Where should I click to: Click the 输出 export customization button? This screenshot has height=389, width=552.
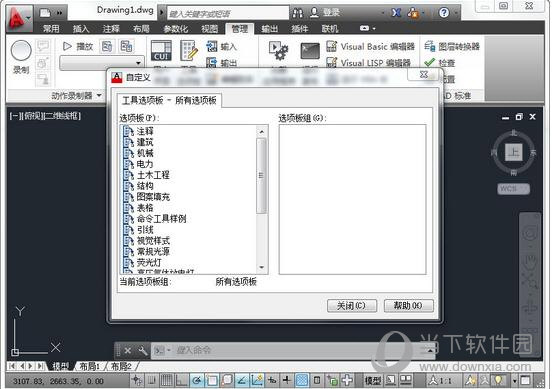point(221,63)
